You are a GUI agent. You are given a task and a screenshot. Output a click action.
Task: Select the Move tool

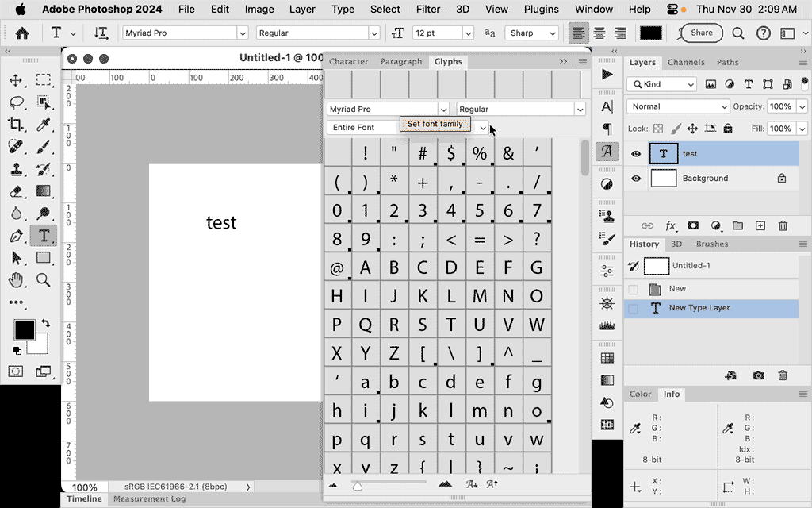pos(17,80)
